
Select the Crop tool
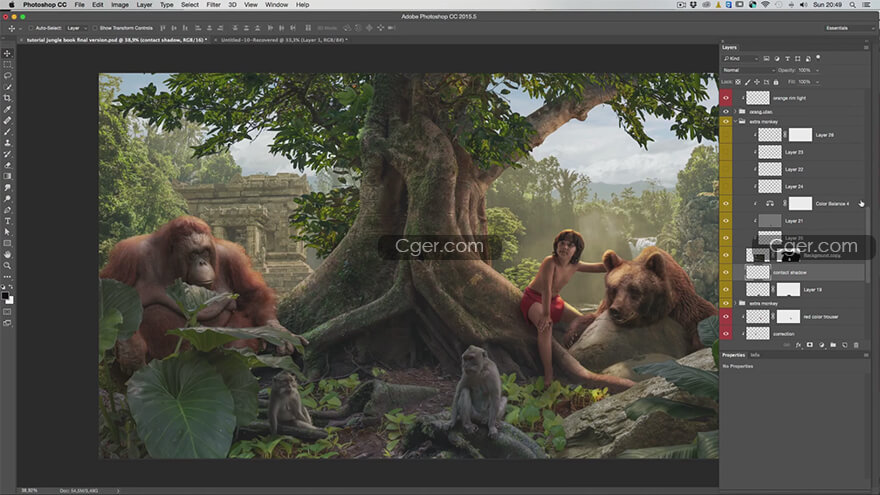point(7,98)
